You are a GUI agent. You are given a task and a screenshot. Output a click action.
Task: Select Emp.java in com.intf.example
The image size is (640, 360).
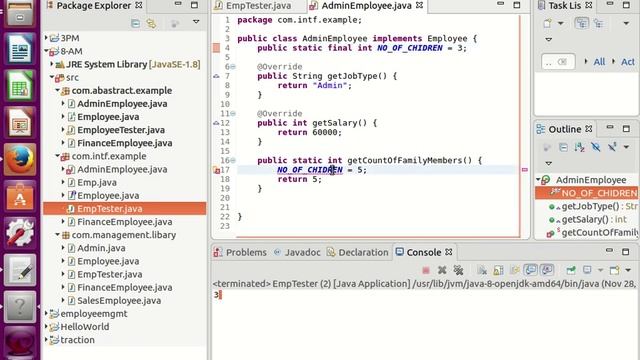click(x=97, y=182)
